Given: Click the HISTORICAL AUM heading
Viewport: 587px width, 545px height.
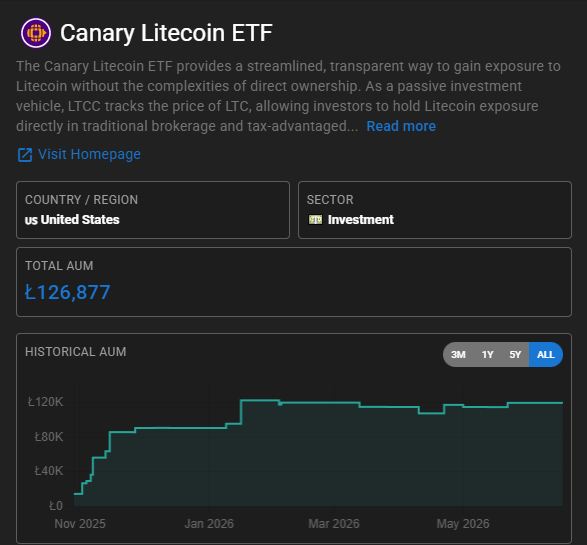Looking at the screenshot, I should click(x=76, y=352).
